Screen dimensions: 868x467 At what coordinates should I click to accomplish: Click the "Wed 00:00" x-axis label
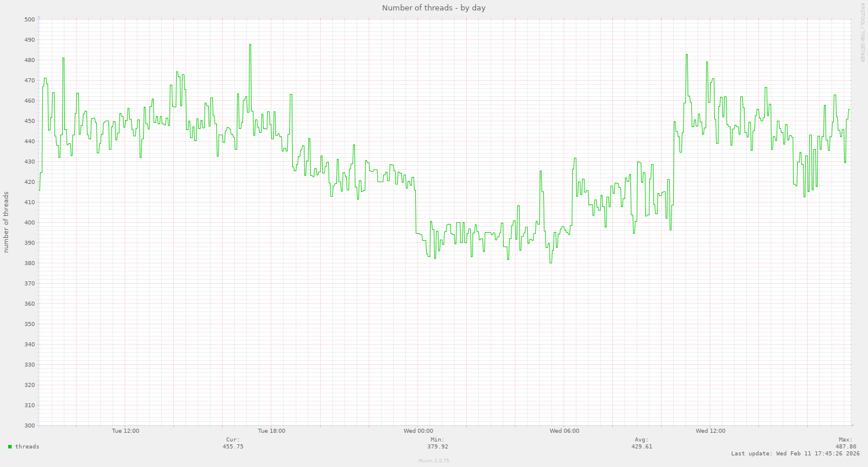pyautogui.click(x=419, y=431)
